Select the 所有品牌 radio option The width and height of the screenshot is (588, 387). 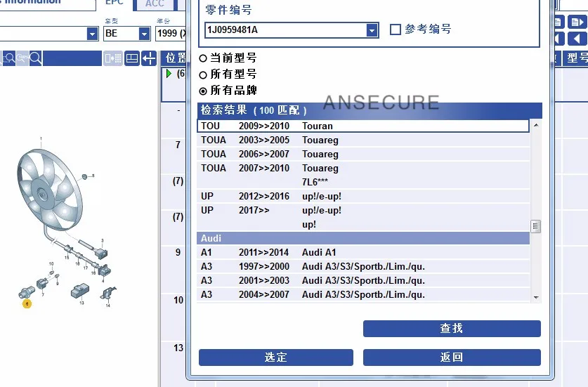(x=203, y=91)
